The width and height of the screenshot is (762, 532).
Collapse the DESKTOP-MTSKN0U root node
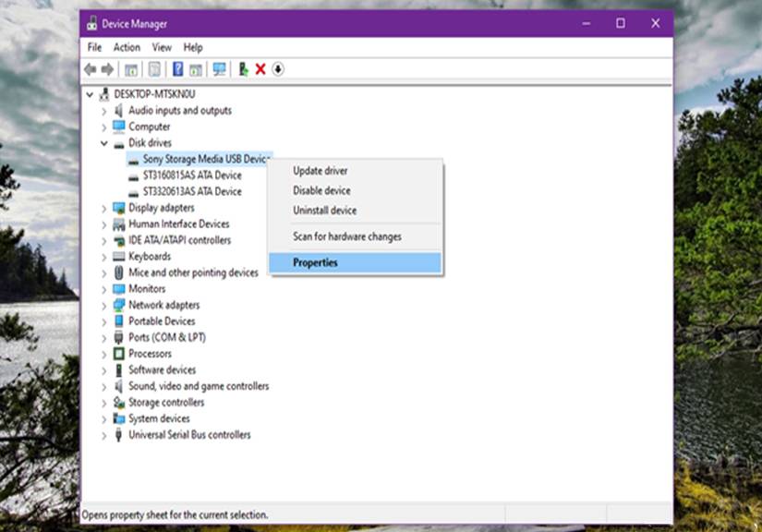tap(90, 94)
